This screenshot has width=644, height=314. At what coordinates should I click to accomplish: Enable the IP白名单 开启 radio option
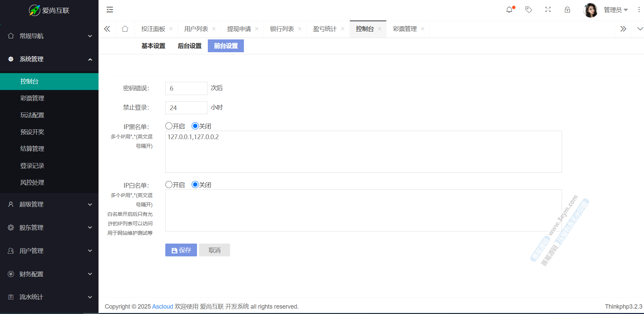click(169, 185)
